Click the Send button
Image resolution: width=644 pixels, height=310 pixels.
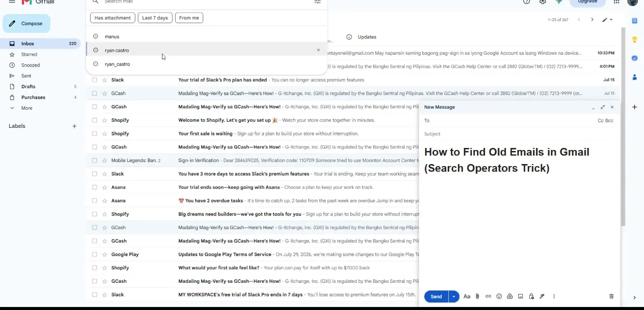(x=436, y=296)
